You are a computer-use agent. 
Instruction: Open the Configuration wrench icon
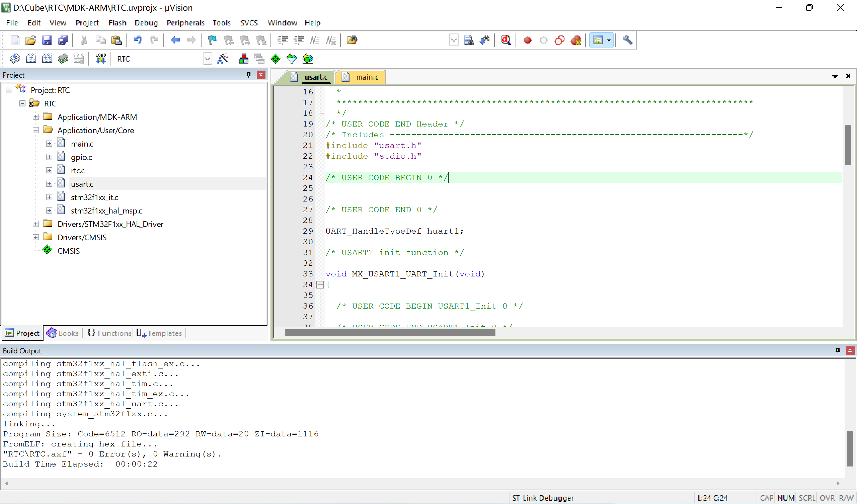(627, 40)
